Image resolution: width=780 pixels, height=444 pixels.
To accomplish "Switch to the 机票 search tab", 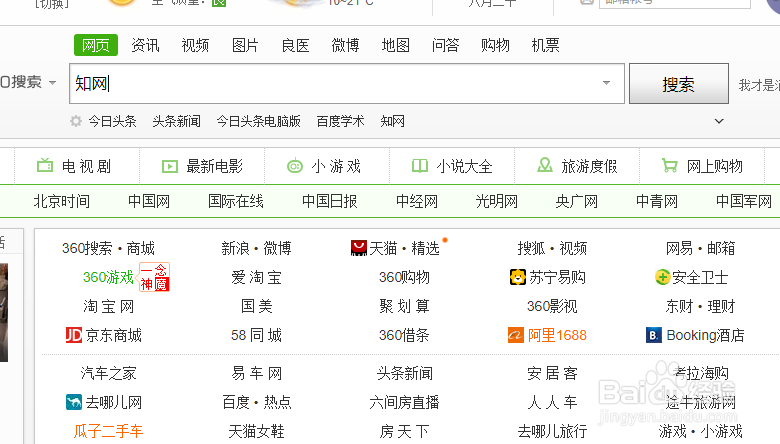I will pyautogui.click(x=545, y=45).
